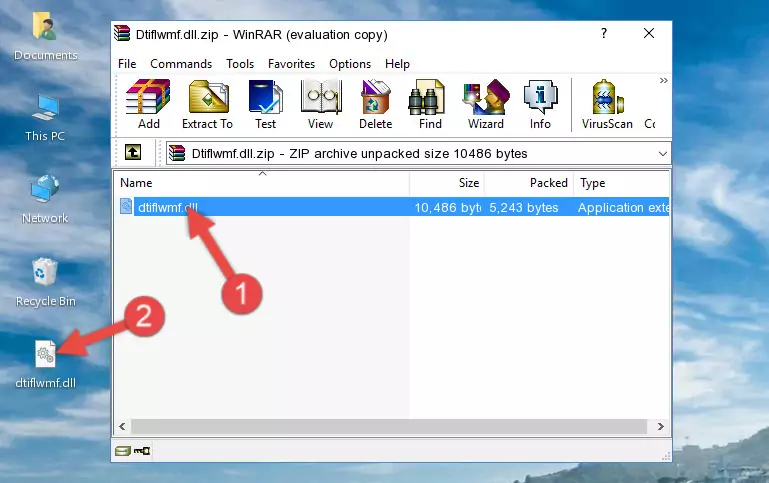
Task: Click the key password icon in status bar
Action: click(x=142, y=451)
